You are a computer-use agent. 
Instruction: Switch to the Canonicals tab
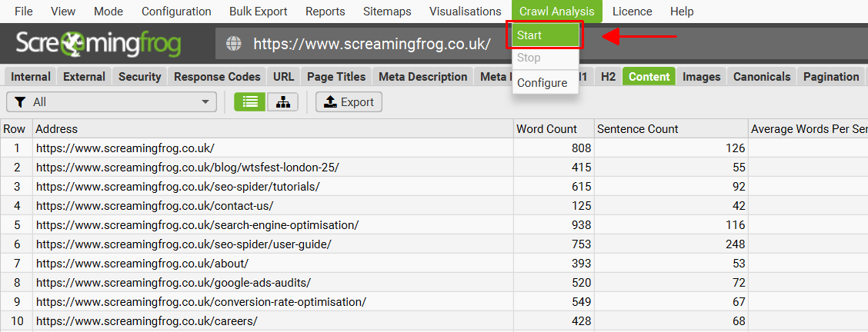click(x=762, y=77)
